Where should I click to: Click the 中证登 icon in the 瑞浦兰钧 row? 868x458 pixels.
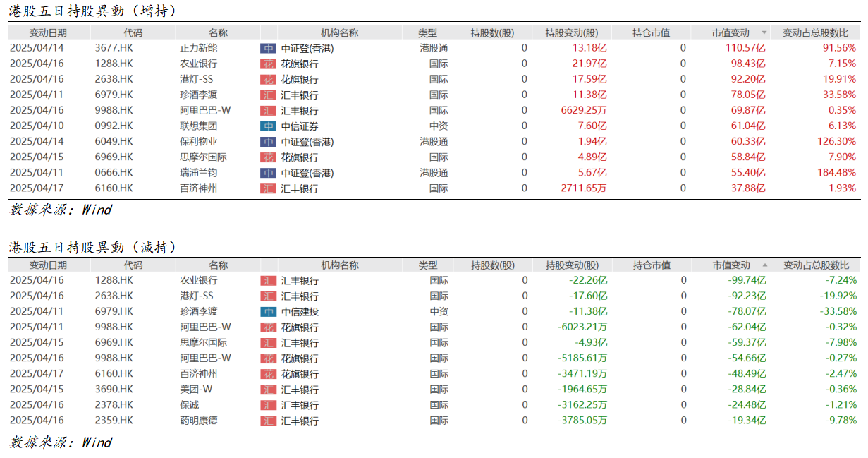coord(269,172)
